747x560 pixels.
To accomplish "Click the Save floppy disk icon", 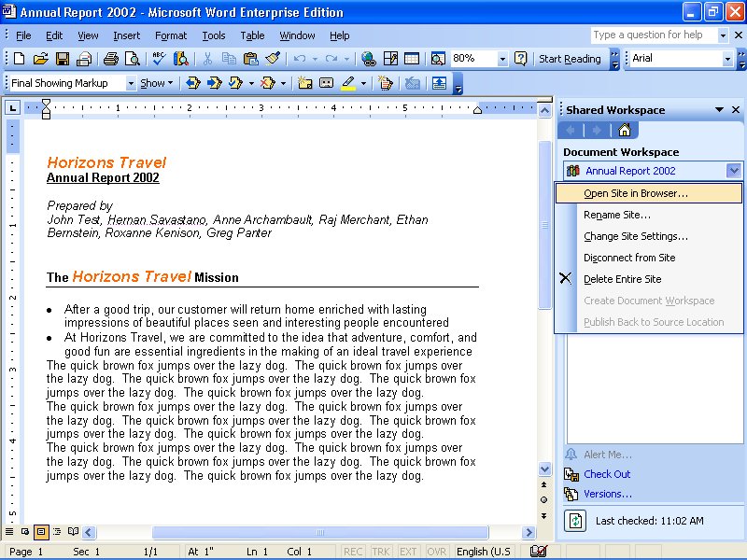I will (x=63, y=59).
